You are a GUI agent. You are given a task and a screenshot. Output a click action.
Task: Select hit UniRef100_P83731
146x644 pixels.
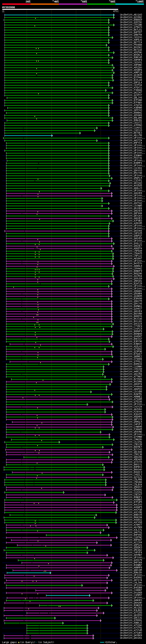click(131, 158)
